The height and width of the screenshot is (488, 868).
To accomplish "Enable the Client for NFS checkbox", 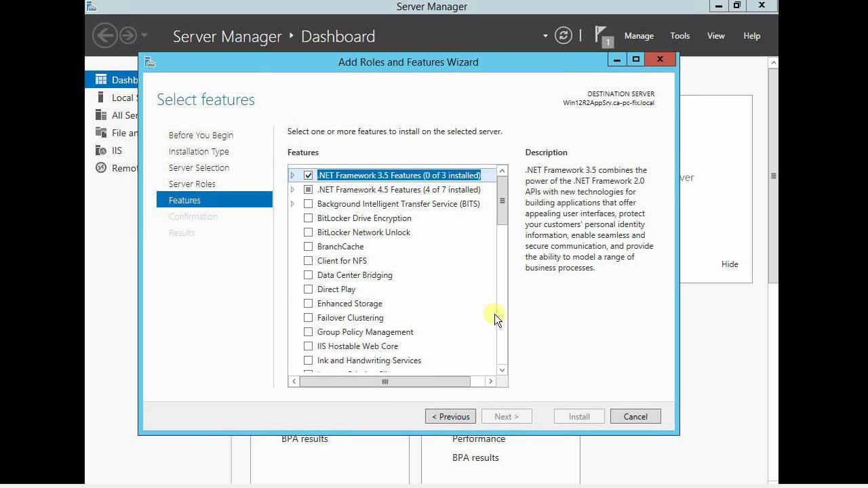I will 309,260.
